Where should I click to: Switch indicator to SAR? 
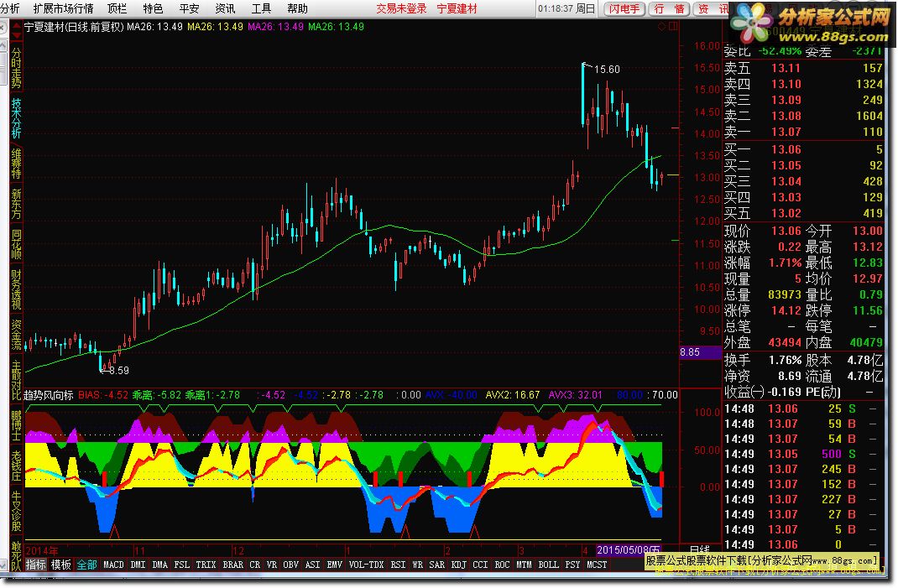point(437,565)
